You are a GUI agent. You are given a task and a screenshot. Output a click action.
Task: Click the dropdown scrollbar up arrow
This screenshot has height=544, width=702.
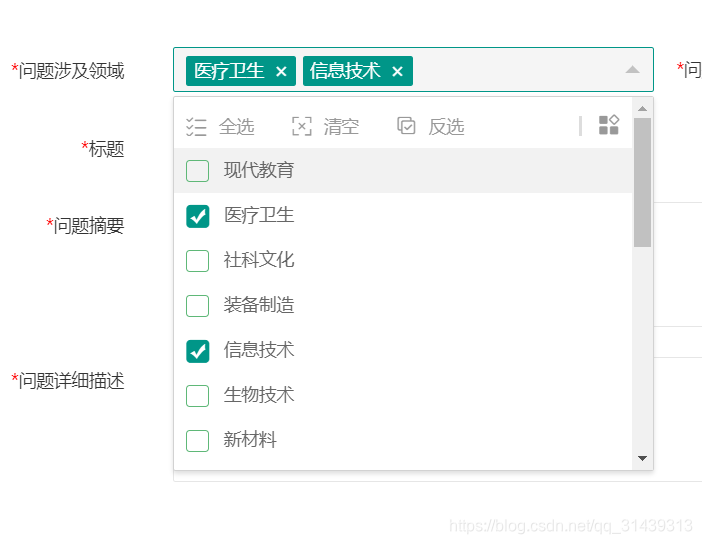click(642, 108)
